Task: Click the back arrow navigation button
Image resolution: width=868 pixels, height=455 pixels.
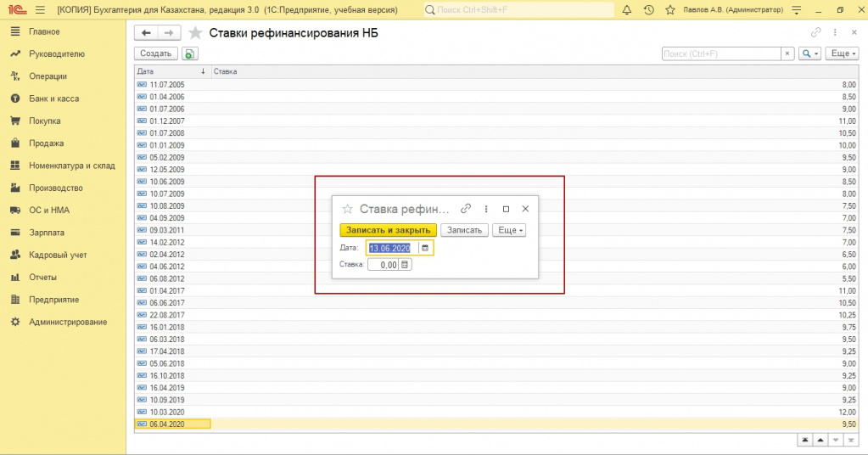Action: tap(147, 33)
